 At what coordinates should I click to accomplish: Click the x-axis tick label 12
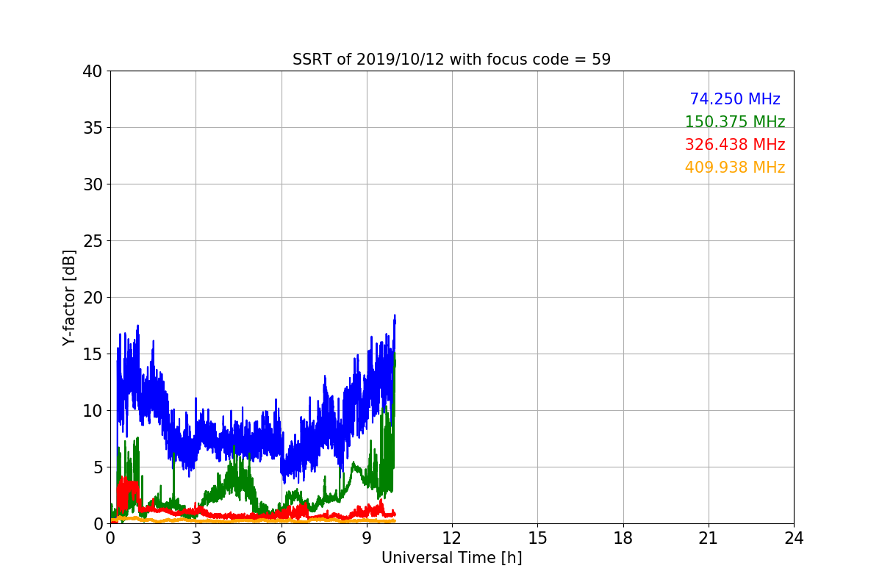[452, 538]
